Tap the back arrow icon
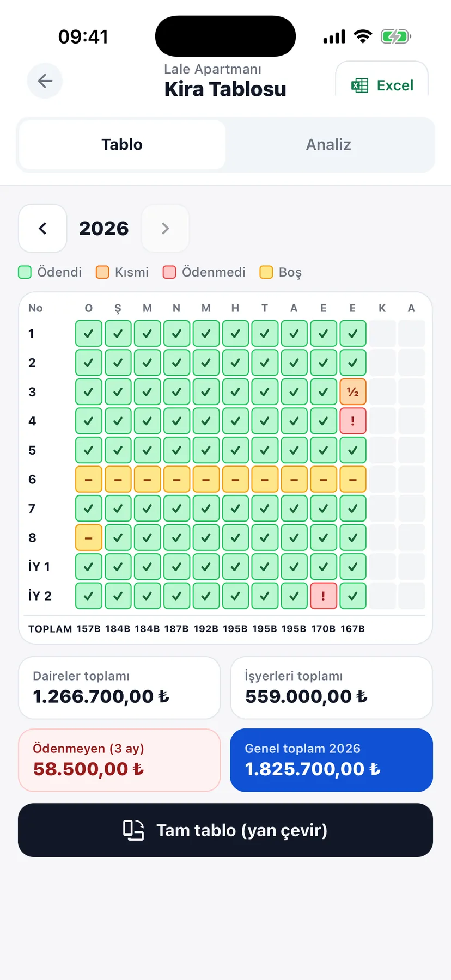The image size is (451, 980). pos(45,81)
